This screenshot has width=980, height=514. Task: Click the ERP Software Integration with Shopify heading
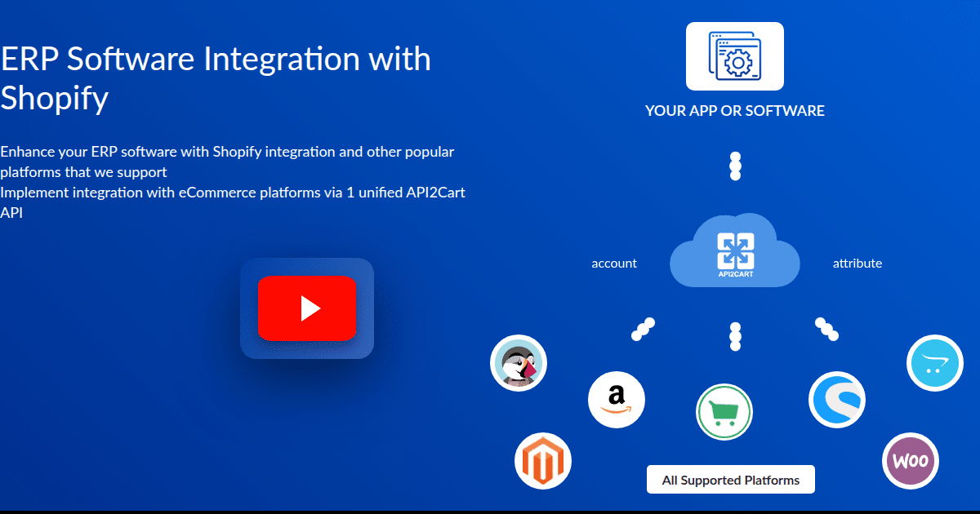(216, 78)
